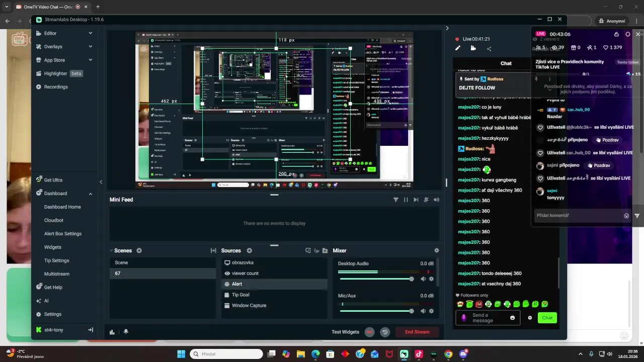Image resolution: width=644 pixels, height=362 pixels.
Task: Open Discord in Windows taskbar
Action: pyautogui.click(x=463, y=354)
